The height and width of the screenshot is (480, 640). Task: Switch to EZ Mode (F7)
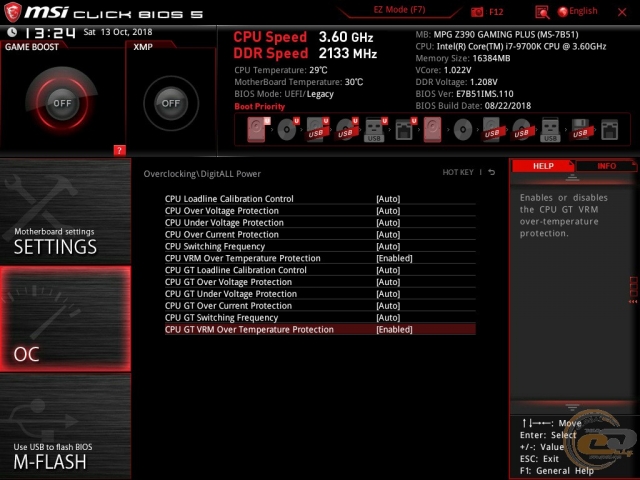(399, 9)
